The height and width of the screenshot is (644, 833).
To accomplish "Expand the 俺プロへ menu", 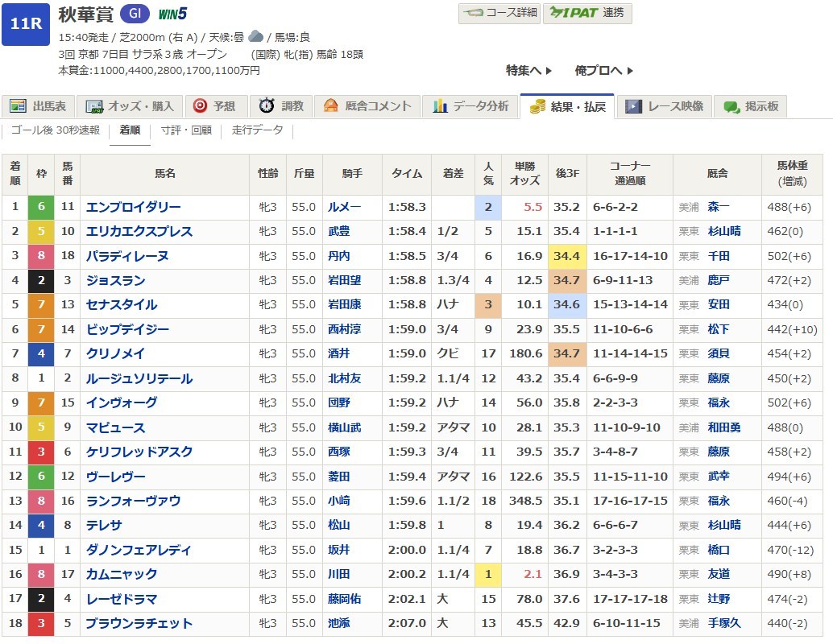I will pos(604,71).
